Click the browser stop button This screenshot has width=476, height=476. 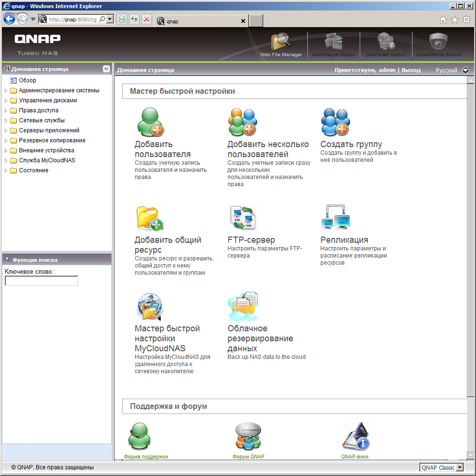pyautogui.click(x=147, y=20)
